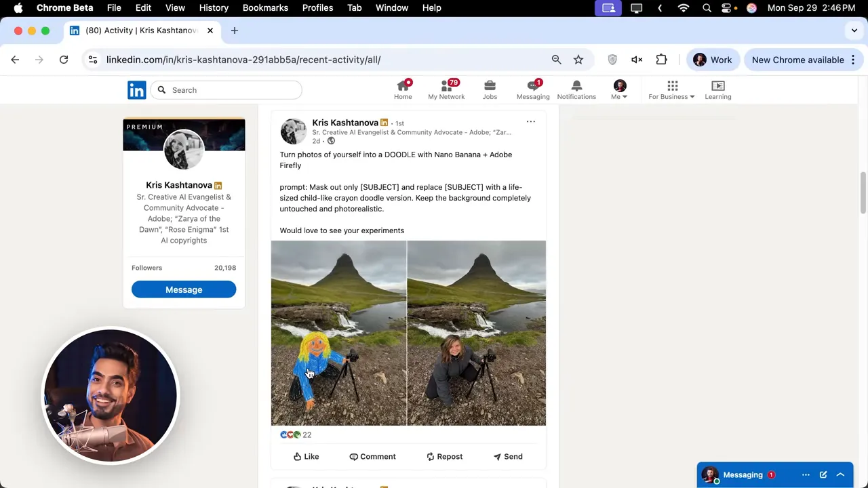
Task: Open the Bookmarks menu in menu bar
Action: pos(265,7)
